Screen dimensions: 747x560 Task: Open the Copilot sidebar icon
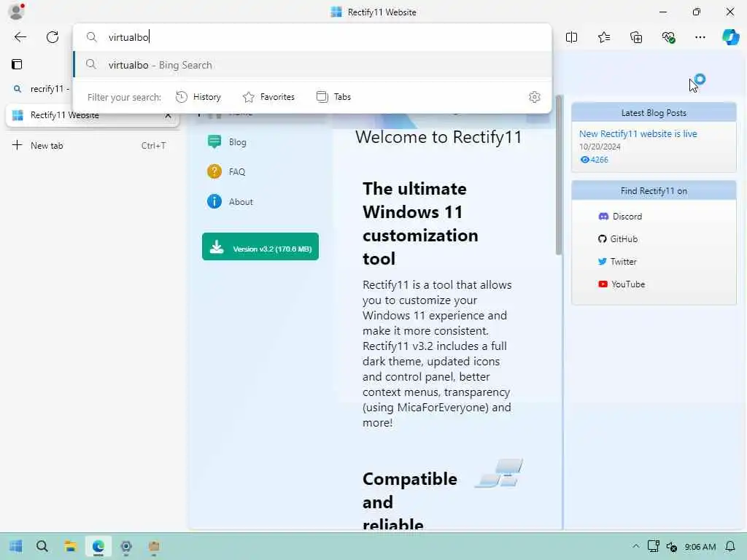click(730, 37)
